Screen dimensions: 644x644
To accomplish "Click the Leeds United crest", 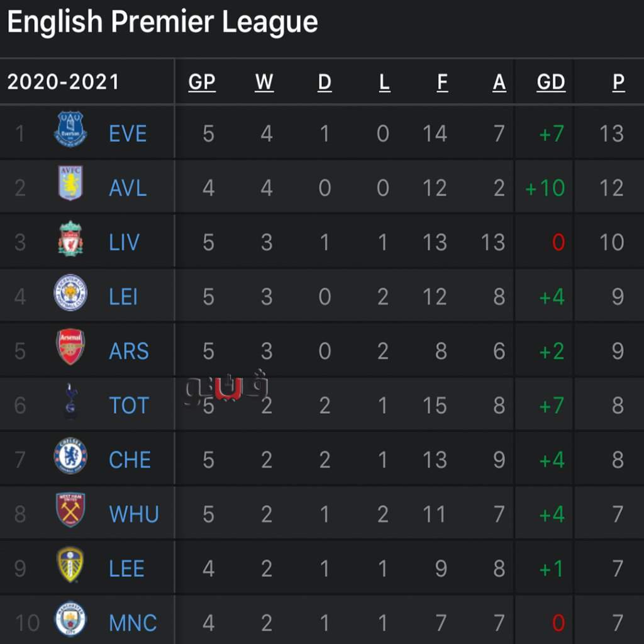I will [x=70, y=564].
